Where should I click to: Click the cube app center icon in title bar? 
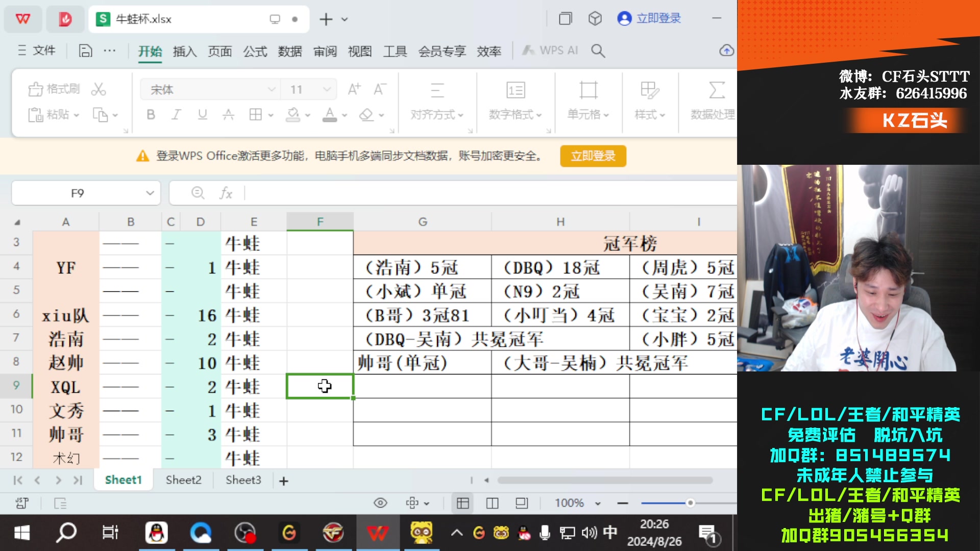tap(595, 19)
